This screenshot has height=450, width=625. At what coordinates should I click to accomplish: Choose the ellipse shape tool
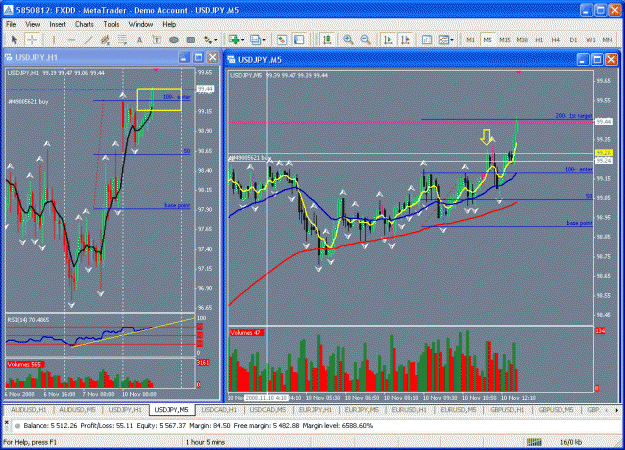[x=173, y=39]
